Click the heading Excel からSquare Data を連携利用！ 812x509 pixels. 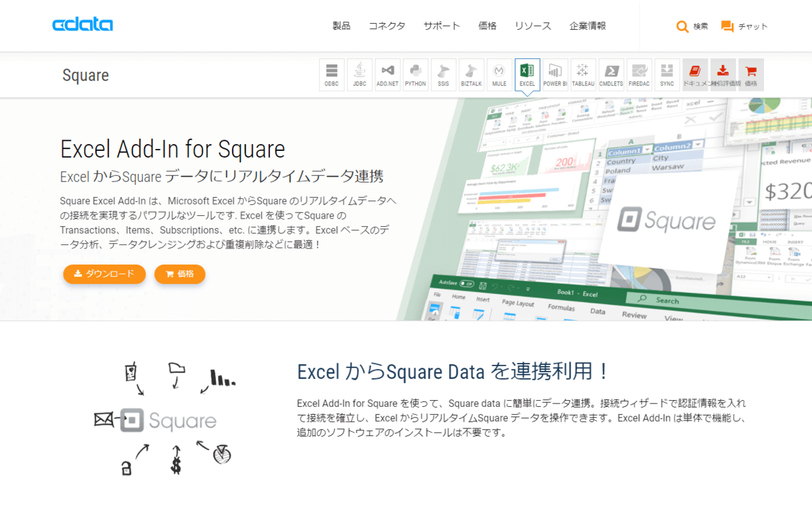453,372
